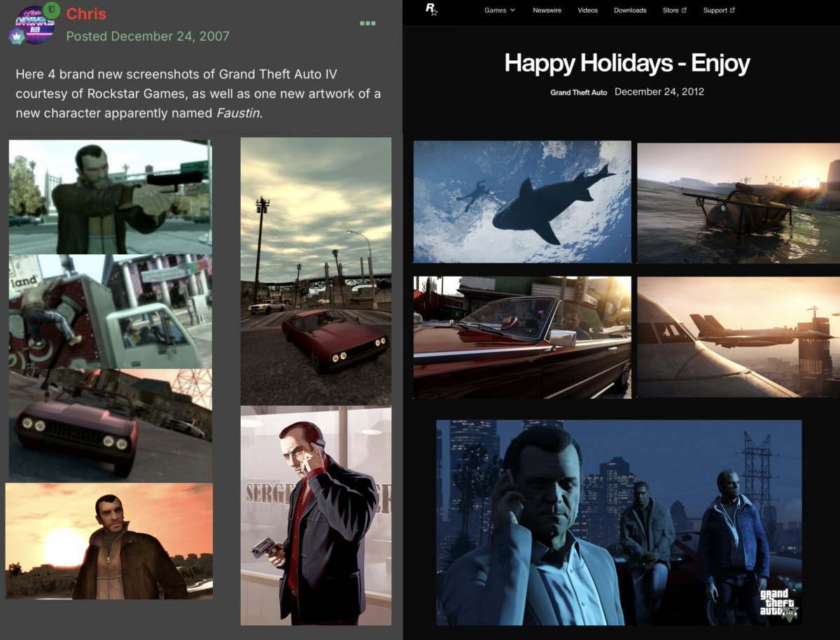This screenshot has width=840, height=640.
Task: Open the low-angle red car front screenshot
Action: point(110,426)
